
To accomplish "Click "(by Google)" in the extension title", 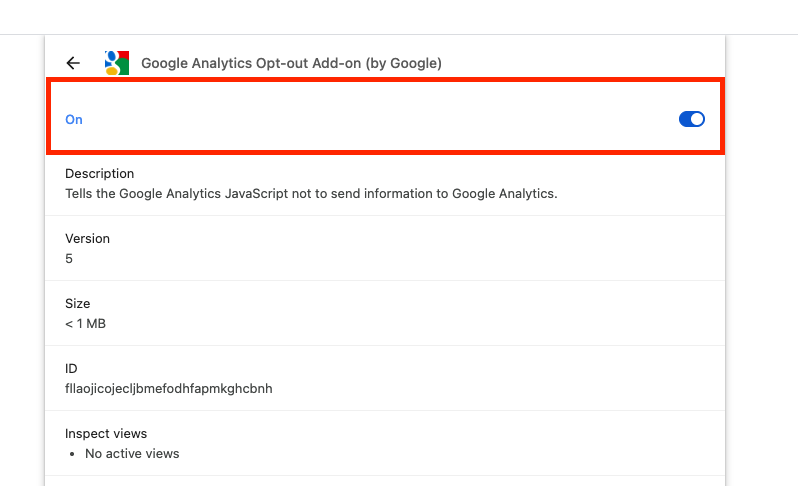I will point(404,63).
